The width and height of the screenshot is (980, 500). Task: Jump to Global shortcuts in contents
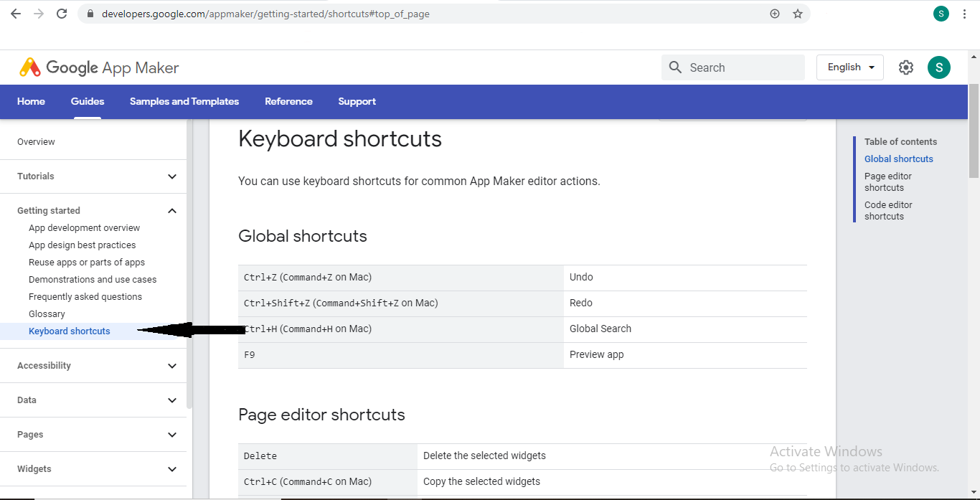[899, 159]
